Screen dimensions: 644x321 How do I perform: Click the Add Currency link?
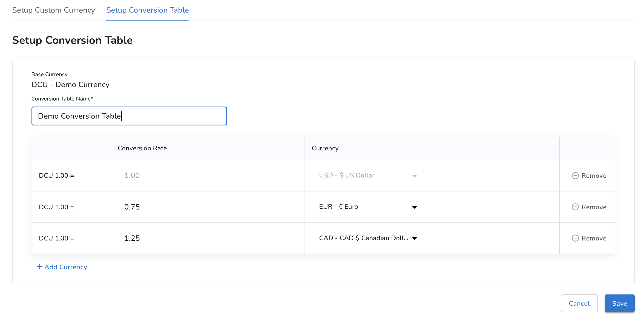[x=66, y=267]
